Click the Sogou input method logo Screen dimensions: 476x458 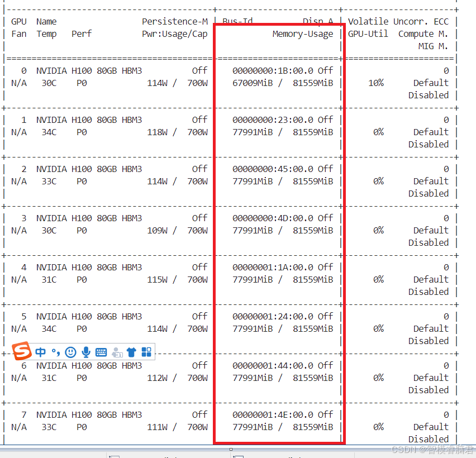22,351
